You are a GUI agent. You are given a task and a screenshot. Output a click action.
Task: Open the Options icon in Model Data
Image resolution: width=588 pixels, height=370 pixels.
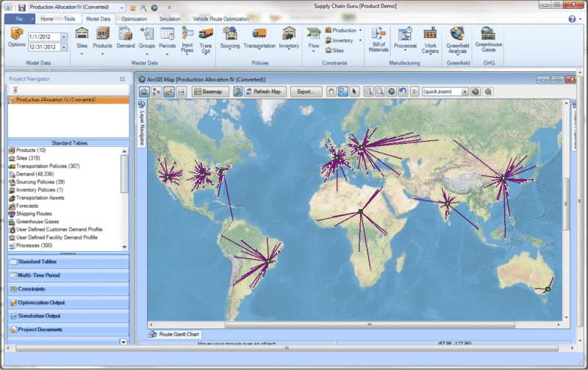17,37
